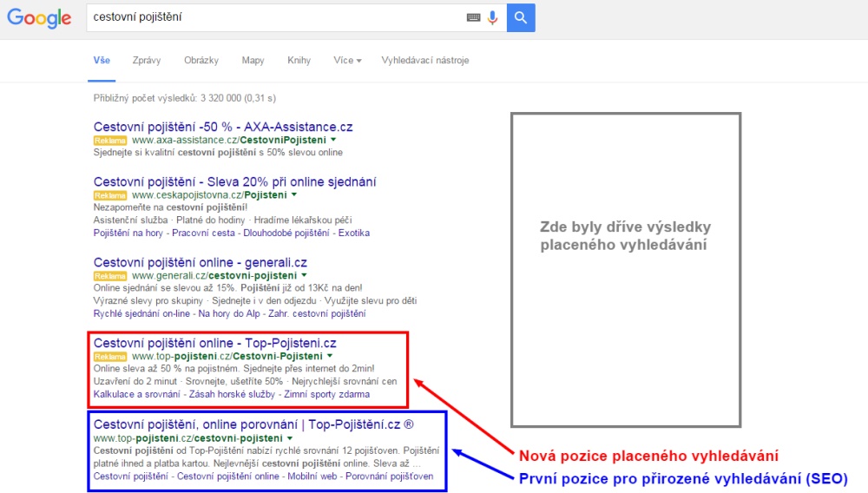Image resolution: width=868 pixels, height=493 pixels.
Task: Expand arrow beside generali.cz URL
Action: (x=304, y=275)
